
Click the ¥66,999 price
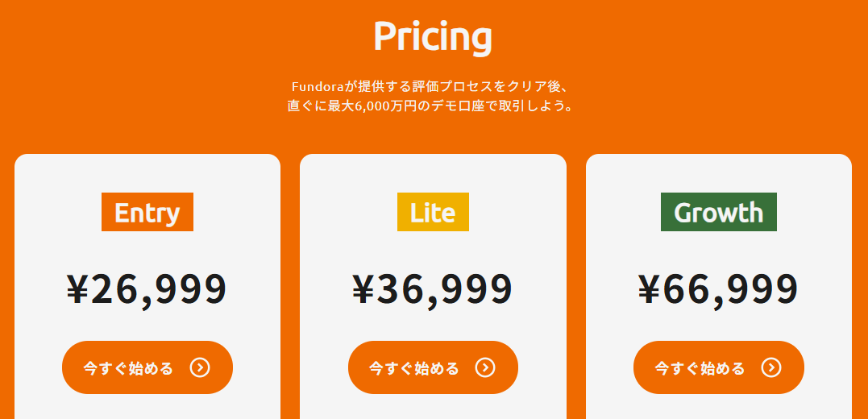point(719,290)
